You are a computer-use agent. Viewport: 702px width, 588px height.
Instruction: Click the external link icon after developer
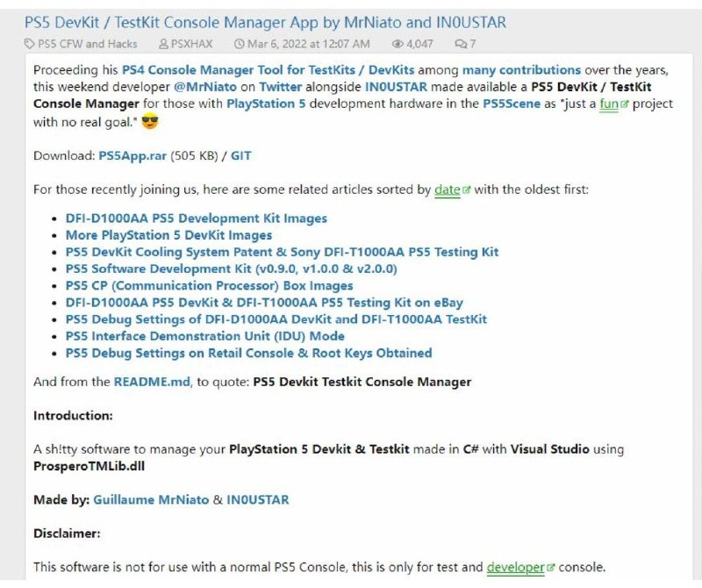(550, 568)
